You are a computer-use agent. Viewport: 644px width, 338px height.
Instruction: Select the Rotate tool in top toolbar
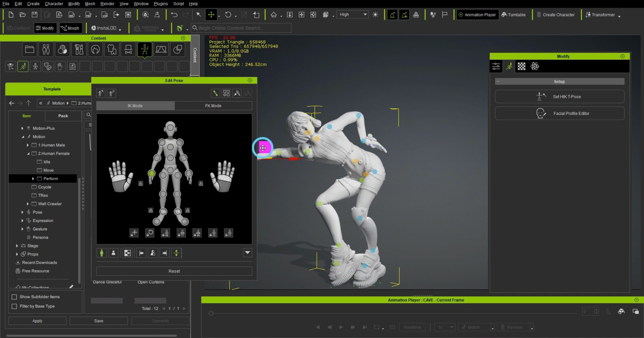coord(228,15)
